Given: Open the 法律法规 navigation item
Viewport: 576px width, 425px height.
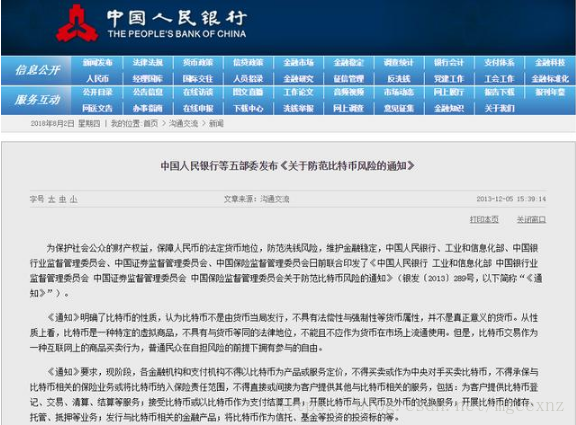Looking at the screenshot, I should point(148,62).
